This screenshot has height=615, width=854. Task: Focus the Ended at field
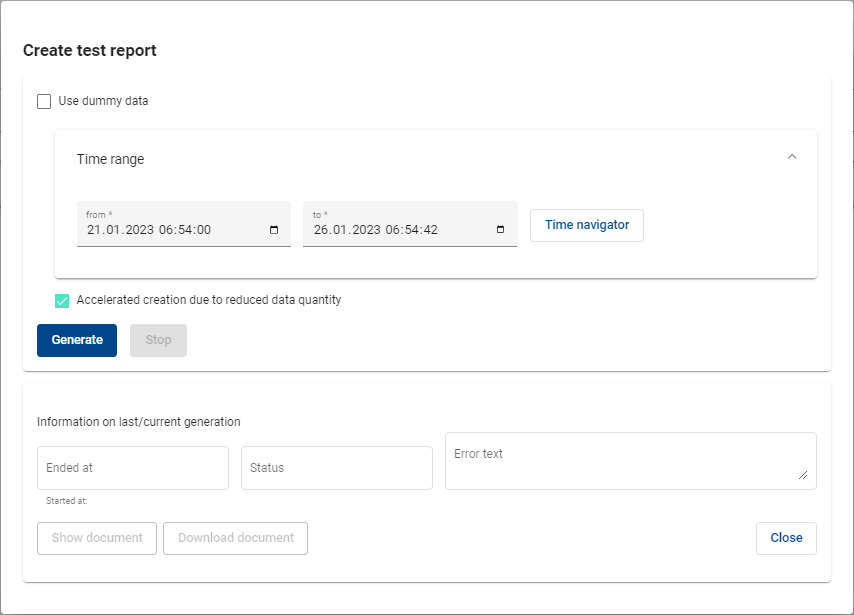pyautogui.click(x=133, y=468)
